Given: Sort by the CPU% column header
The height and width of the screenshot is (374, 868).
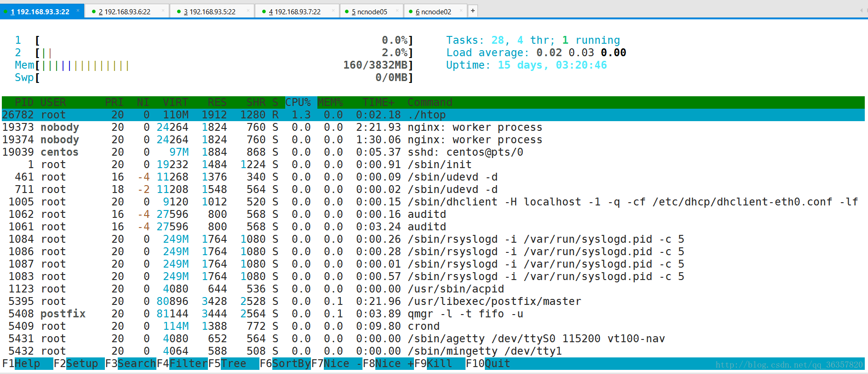Looking at the screenshot, I should pyautogui.click(x=298, y=102).
